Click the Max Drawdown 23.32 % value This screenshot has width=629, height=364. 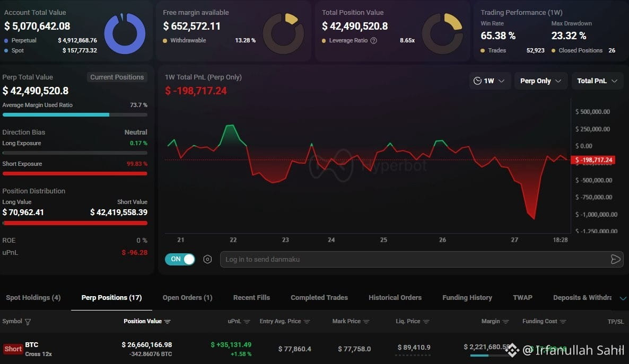[x=569, y=35]
